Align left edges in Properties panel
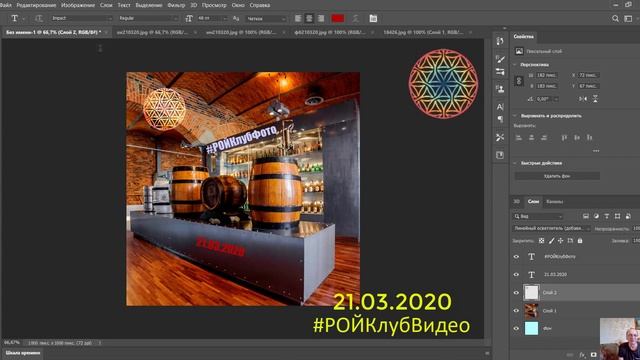The image size is (640, 360). click(x=518, y=138)
